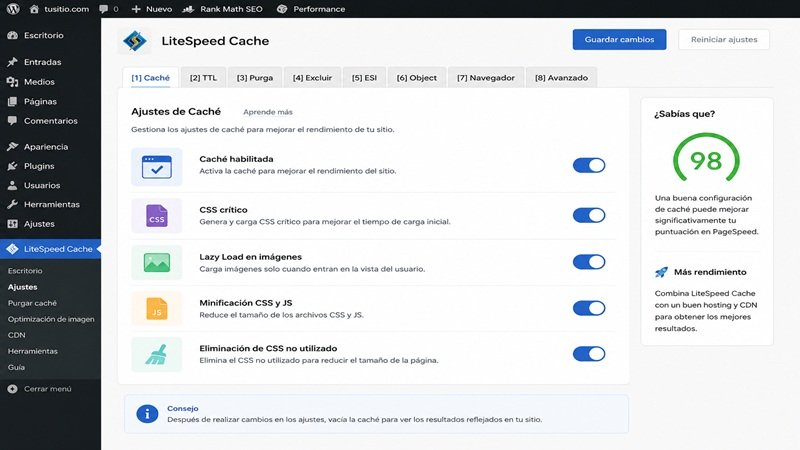
Task: Click the LiteSpeed Cache page title
Action: click(x=215, y=41)
